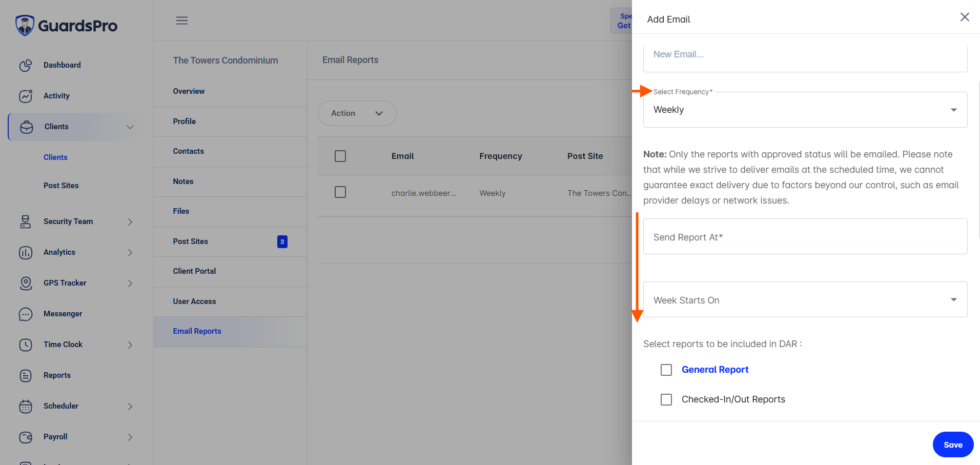Screen dimensions: 980x465
Task: Open Messenger from sidebar
Action: pyautogui.click(x=63, y=314)
